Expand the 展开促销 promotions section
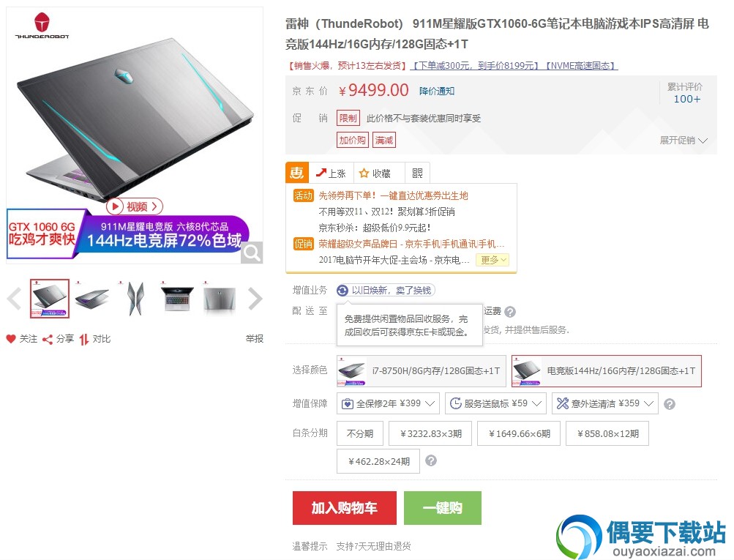734x560 pixels. [x=684, y=140]
